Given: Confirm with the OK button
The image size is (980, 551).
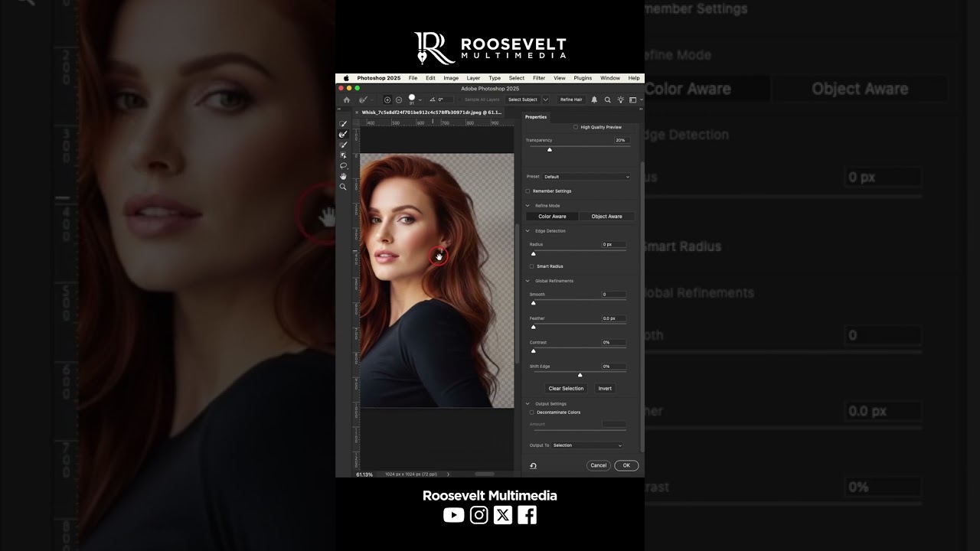Looking at the screenshot, I should [x=626, y=465].
